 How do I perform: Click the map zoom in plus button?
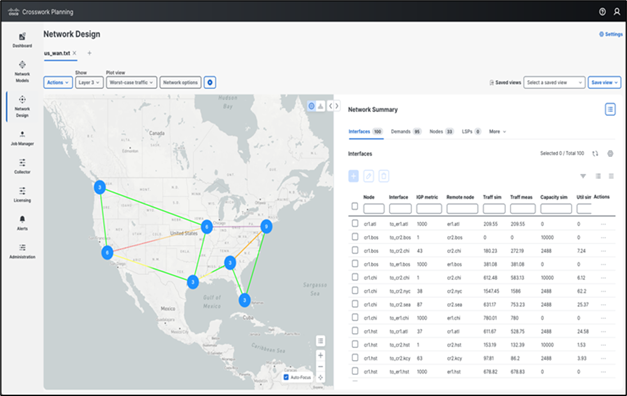[x=320, y=355]
